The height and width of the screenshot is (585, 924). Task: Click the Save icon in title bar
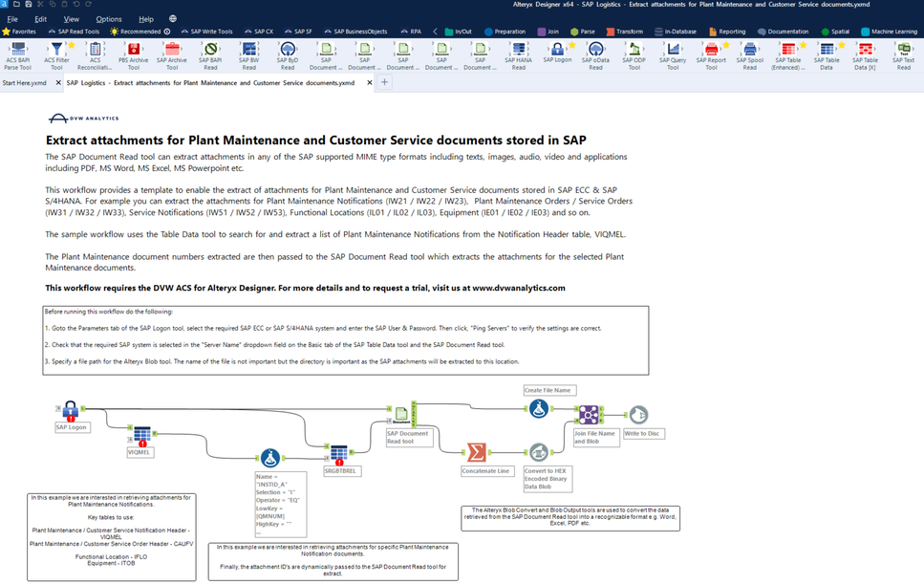point(29,4)
